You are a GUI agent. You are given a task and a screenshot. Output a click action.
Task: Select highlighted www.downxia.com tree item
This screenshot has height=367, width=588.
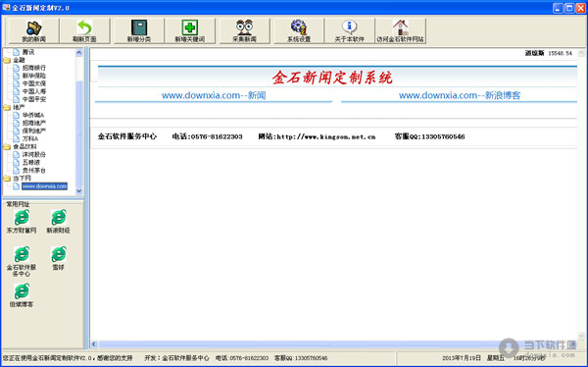tap(44, 186)
